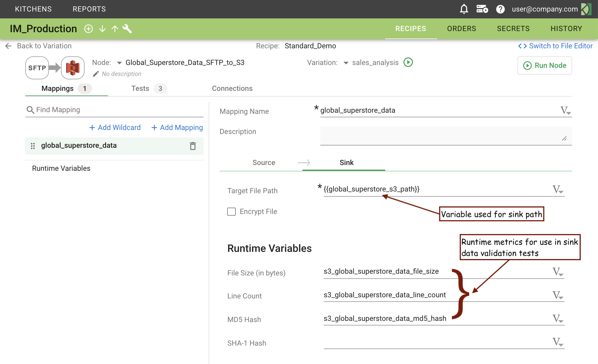Expand the Node name dropdown arrow

pyautogui.click(x=119, y=63)
